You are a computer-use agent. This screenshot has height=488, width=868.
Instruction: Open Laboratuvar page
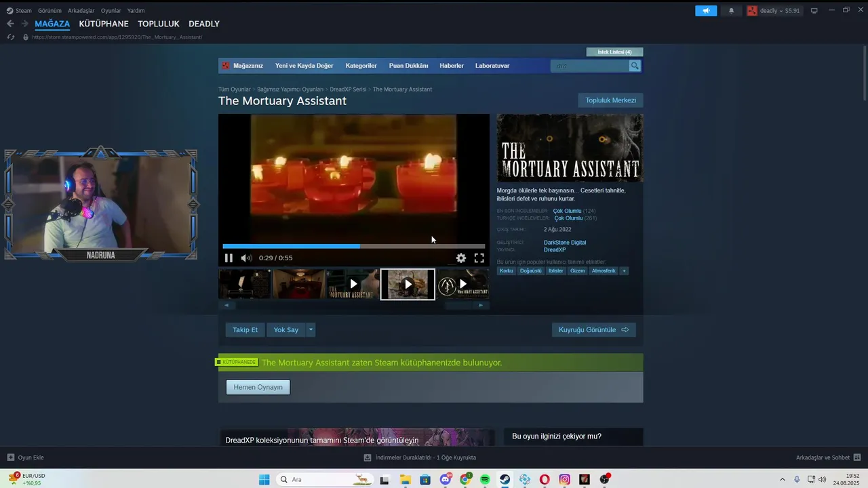492,66
